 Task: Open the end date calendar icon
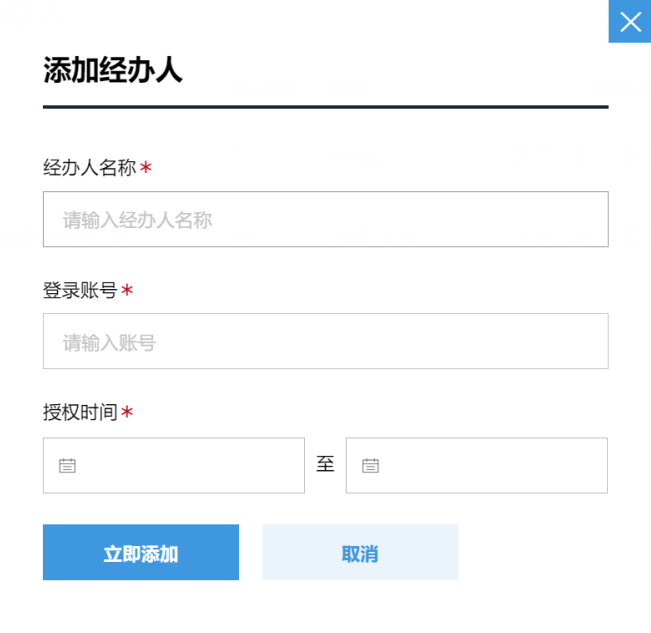pos(370,465)
